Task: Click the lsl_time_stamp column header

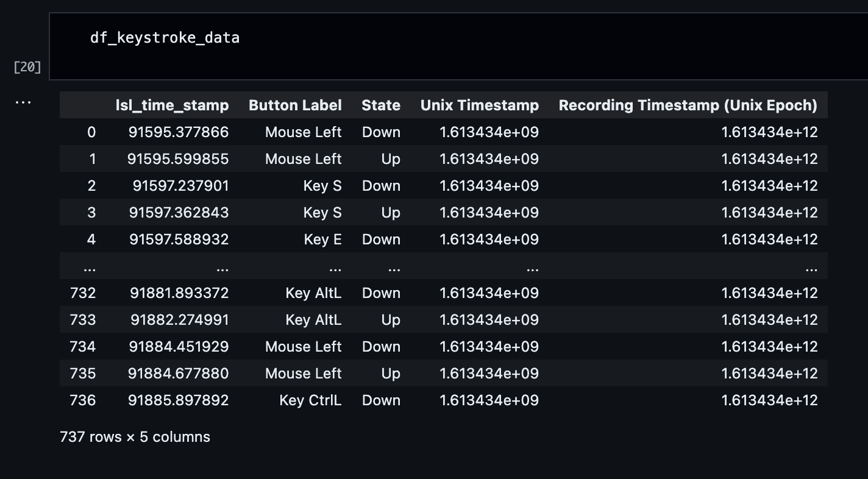Action: point(173,105)
